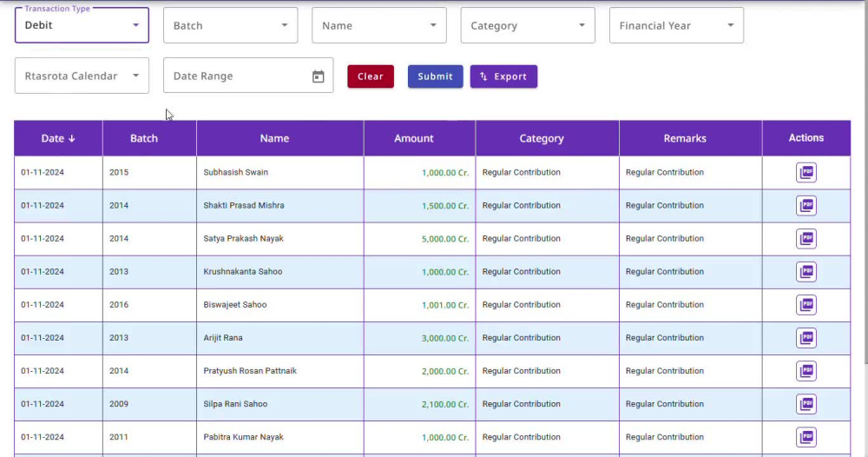Toggle sort arrow on Date column
This screenshot has height=457, width=868.
click(x=72, y=138)
